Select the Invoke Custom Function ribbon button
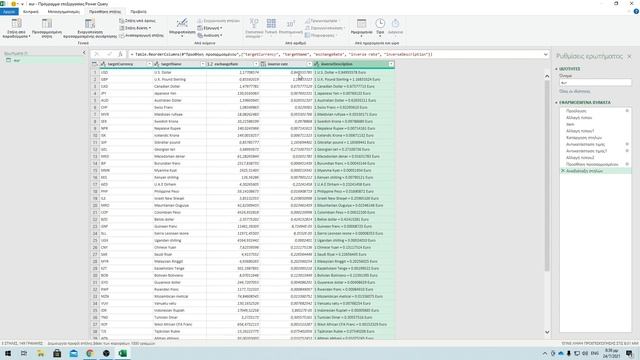640x360 pixels. click(90, 28)
